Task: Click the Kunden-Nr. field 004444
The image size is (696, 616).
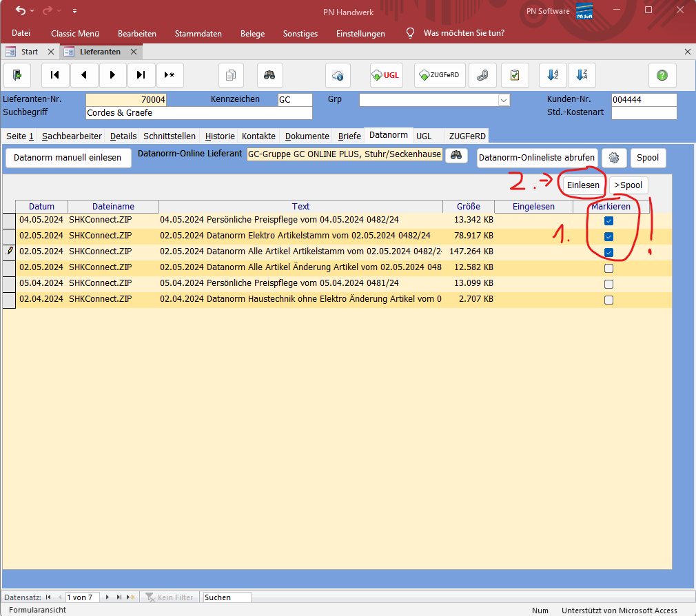Action: pyautogui.click(x=644, y=99)
